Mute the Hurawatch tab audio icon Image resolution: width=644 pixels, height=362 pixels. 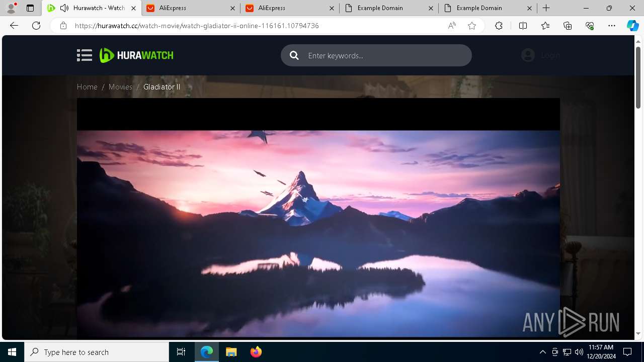coord(64,8)
